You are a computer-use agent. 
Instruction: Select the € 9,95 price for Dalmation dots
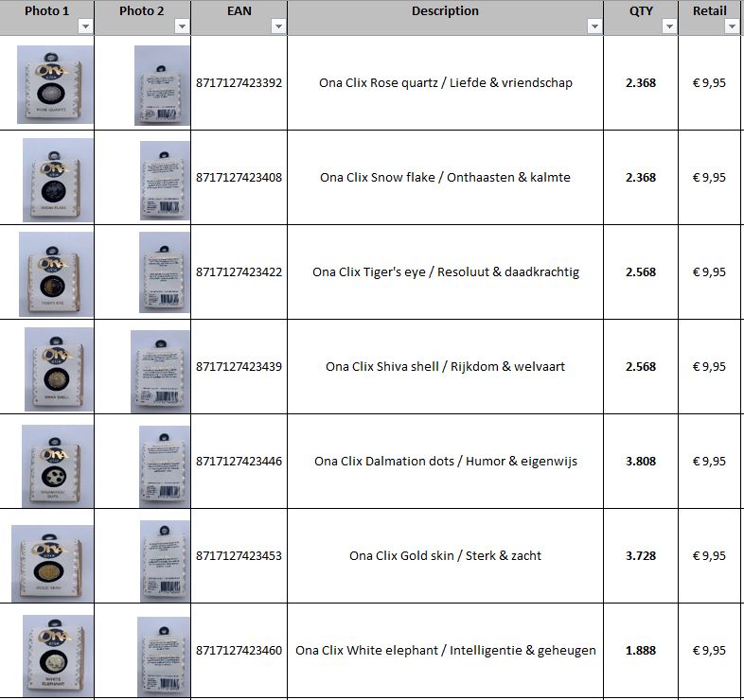709,461
